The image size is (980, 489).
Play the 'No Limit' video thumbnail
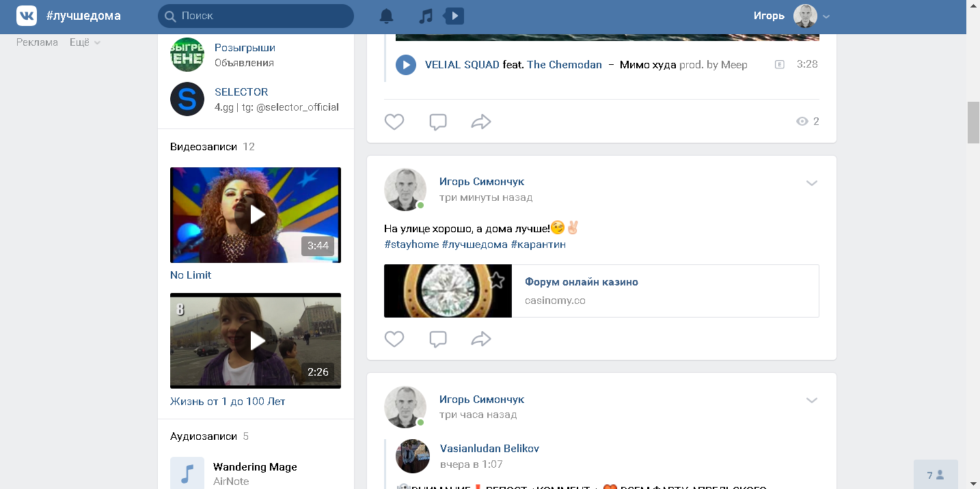(256, 214)
